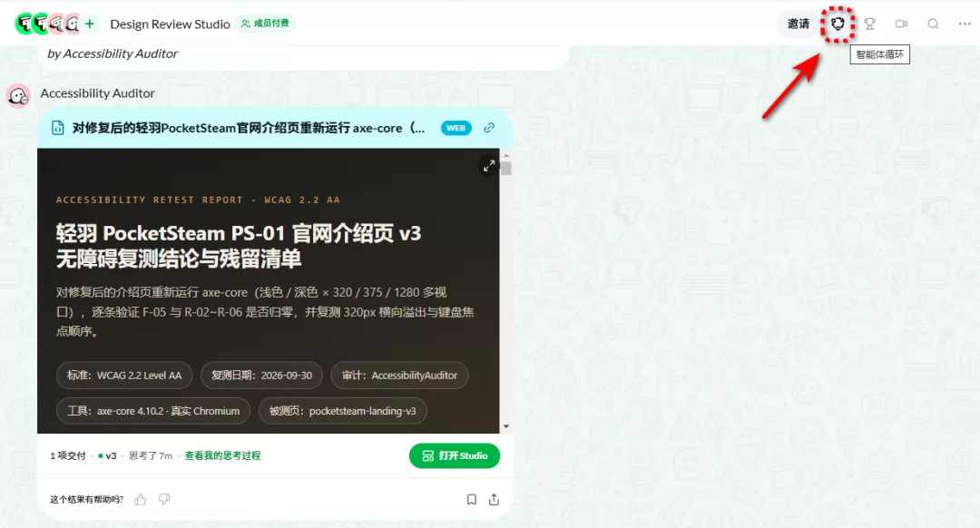Image resolution: width=980 pixels, height=528 pixels.
Task: Click the by Accessibility Auditor caption
Action: tap(113, 54)
